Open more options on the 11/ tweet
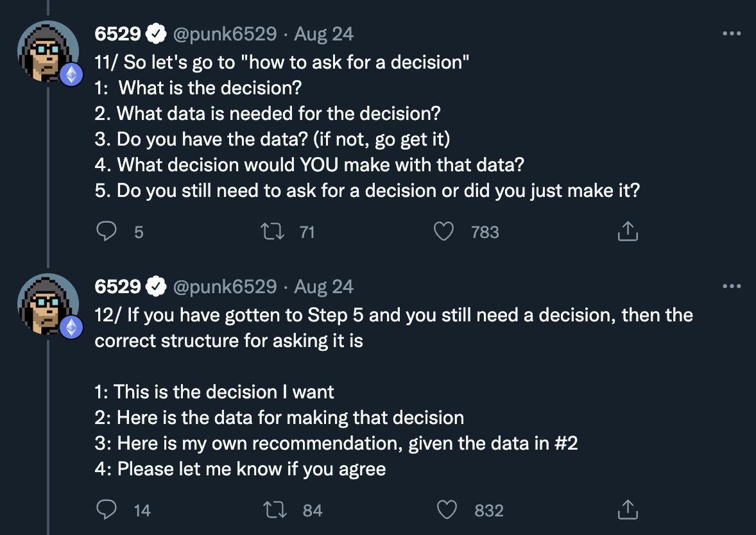Screen dimensions: 756x535 732,33
